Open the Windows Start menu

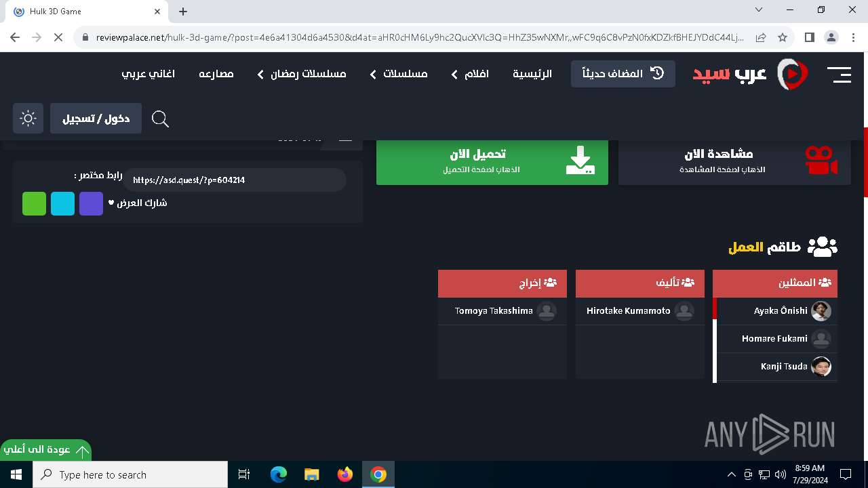tap(16, 474)
